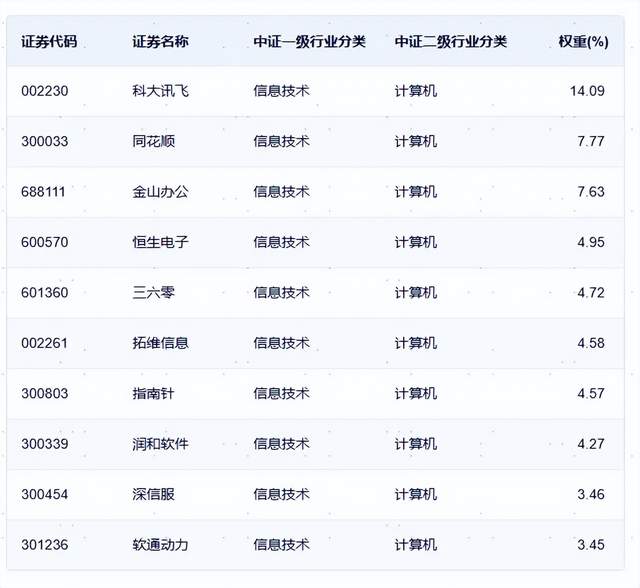Viewport: 640px width, 588px height.
Task: Sort by 权重(%) column header
Action: pos(583,42)
